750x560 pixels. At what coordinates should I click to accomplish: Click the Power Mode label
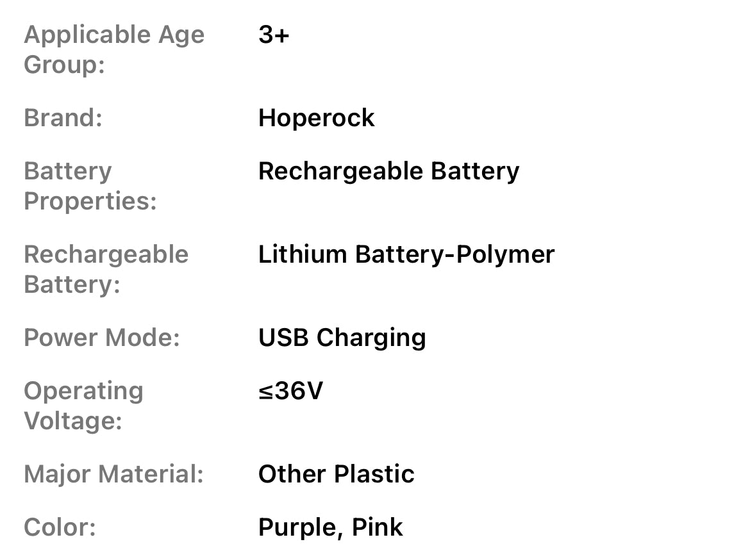pos(101,338)
